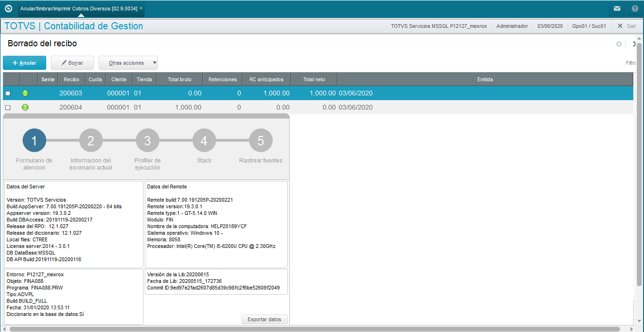This screenshot has height=332, width=644.
Task: Open the mail messages icon
Action: (617, 9)
